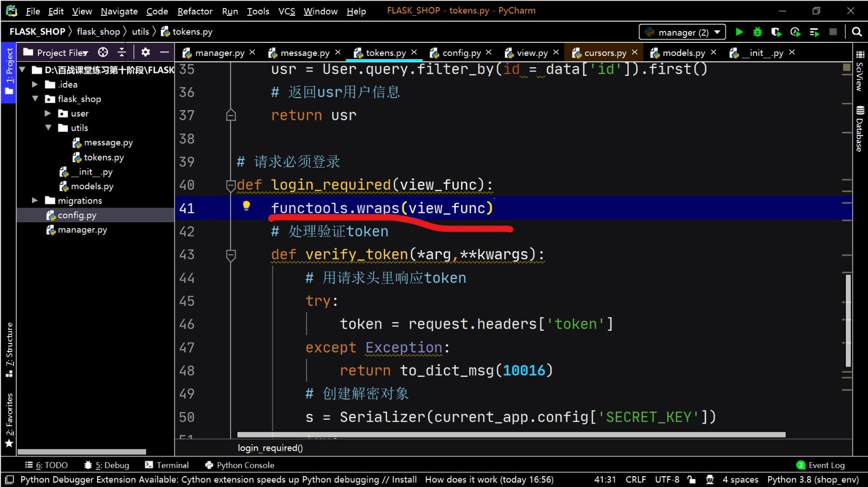The image size is (868, 487).
Task: Collapse the root FLASK_SHOP directory
Action: [22, 69]
